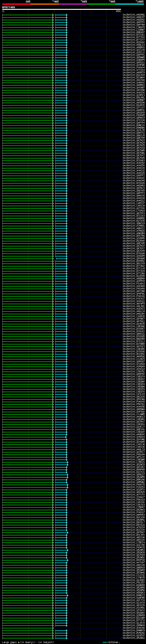
Task: Select hit UniRef100_A6MVR3
Action: point(133,515)
